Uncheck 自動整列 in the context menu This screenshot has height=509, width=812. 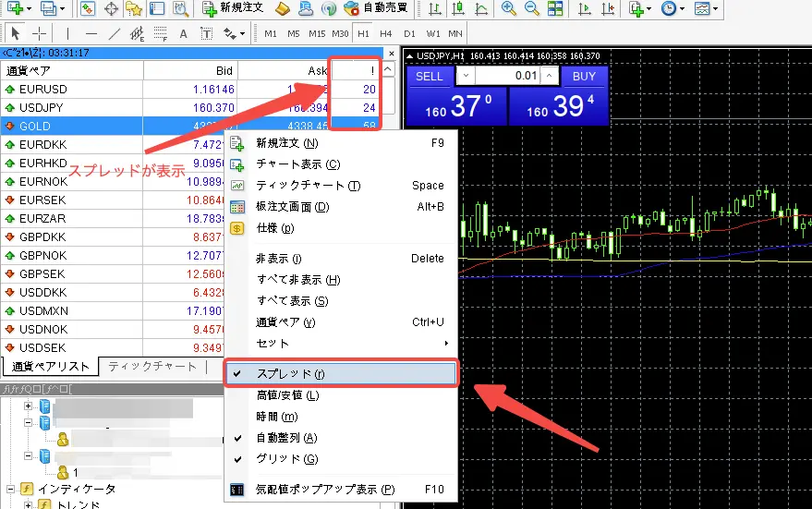[341, 438]
